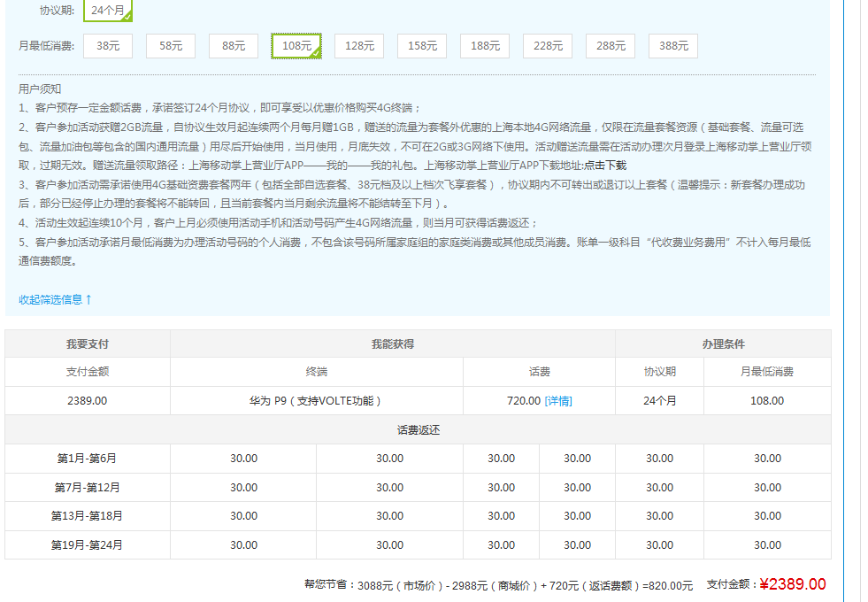Pick the 128元 monthly minimum option
868x602 pixels.
(359, 46)
